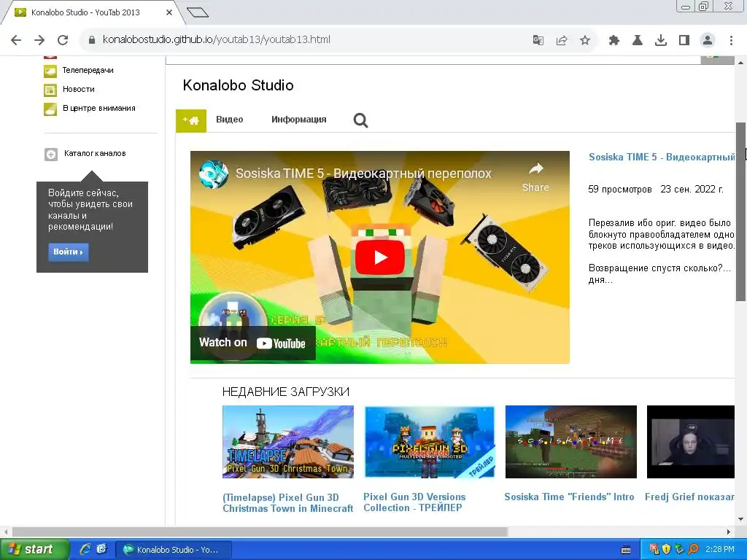The image size is (747, 560).
Task: Open the translate page icon
Action: (x=538, y=40)
